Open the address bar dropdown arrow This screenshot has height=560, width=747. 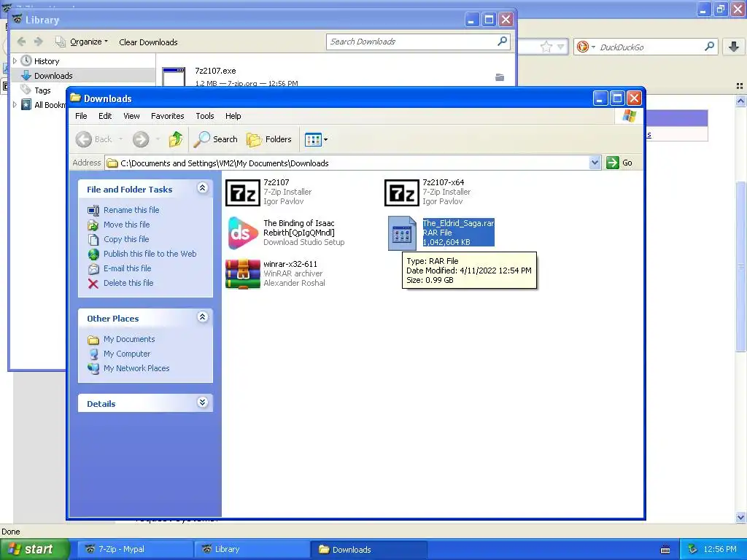click(595, 163)
